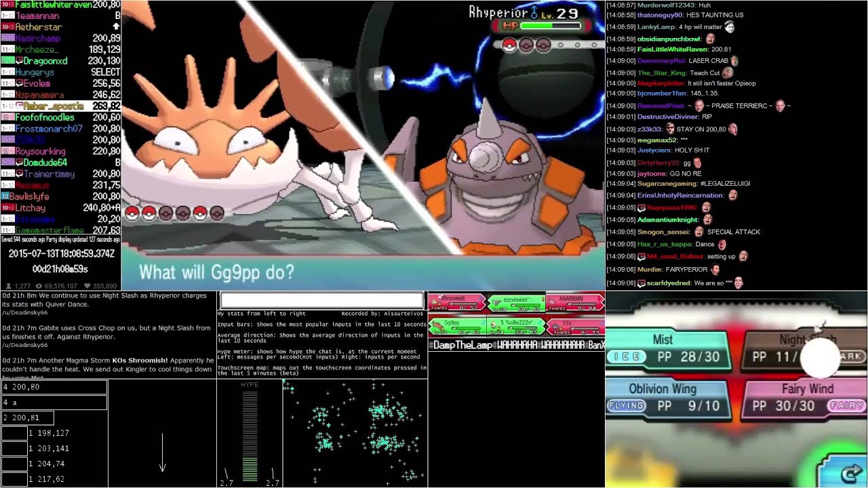Click Rhyperior's HP bar
868x488 pixels.
[x=550, y=26]
